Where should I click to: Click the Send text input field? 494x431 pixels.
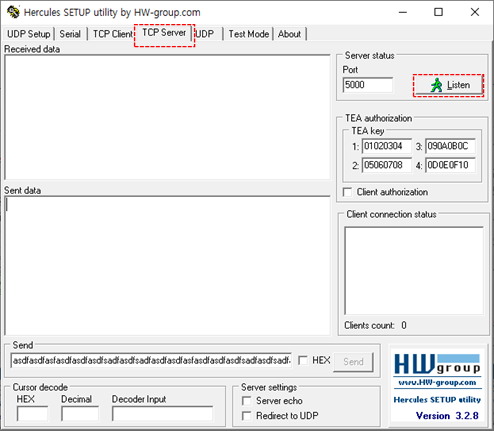pos(151,361)
